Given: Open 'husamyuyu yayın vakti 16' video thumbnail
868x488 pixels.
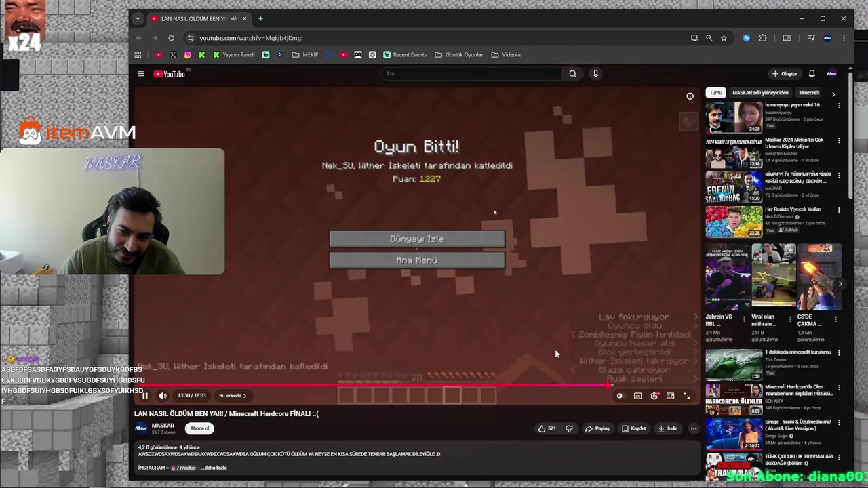Looking at the screenshot, I should tap(734, 117).
